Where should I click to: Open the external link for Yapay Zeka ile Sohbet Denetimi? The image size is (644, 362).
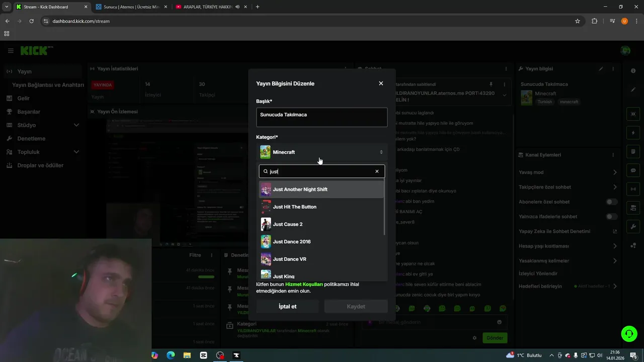coord(615,231)
